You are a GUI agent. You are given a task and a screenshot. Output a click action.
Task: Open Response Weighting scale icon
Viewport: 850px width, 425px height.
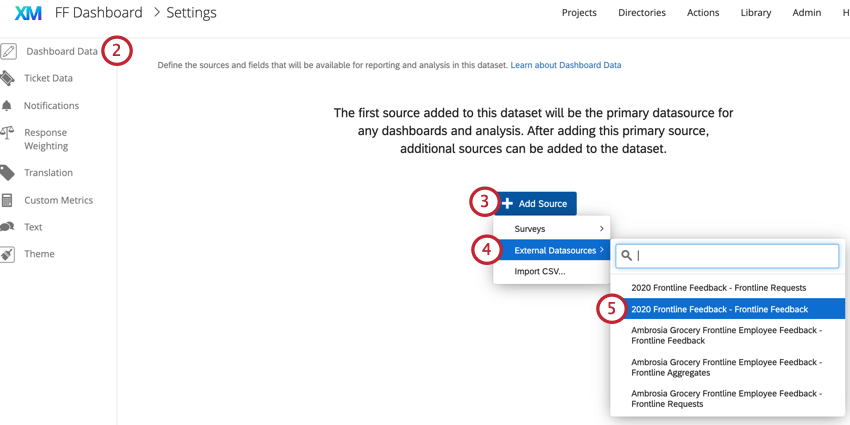click(7, 133)
